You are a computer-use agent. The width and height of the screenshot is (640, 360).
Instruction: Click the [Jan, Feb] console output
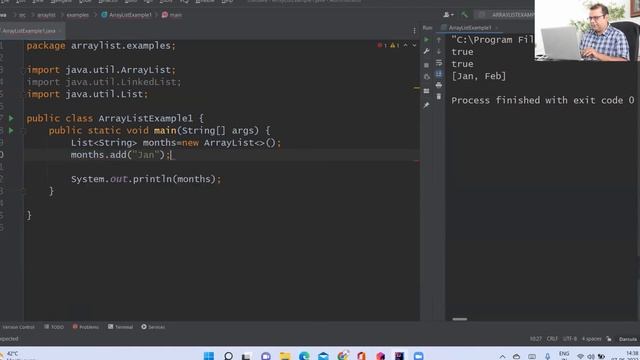(x=478, y=76)
